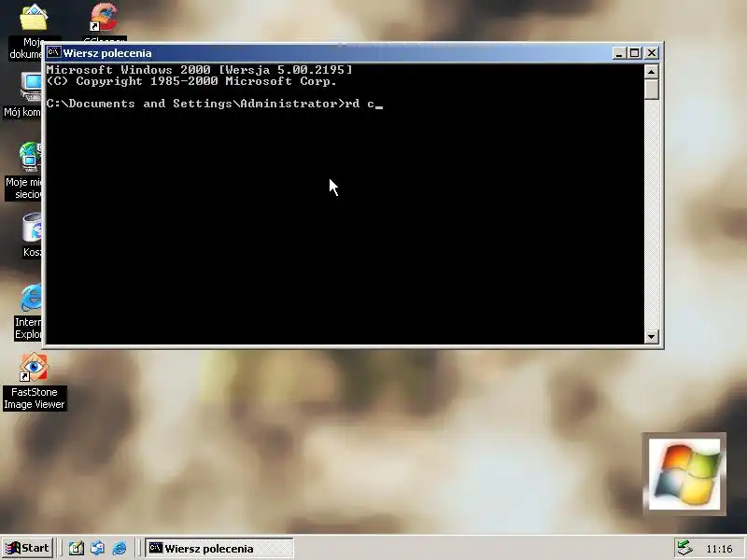This screenshot has width=747, height=560.
Task: Open the Mój komputer desktop icon
Action: [x=32, y=88]
